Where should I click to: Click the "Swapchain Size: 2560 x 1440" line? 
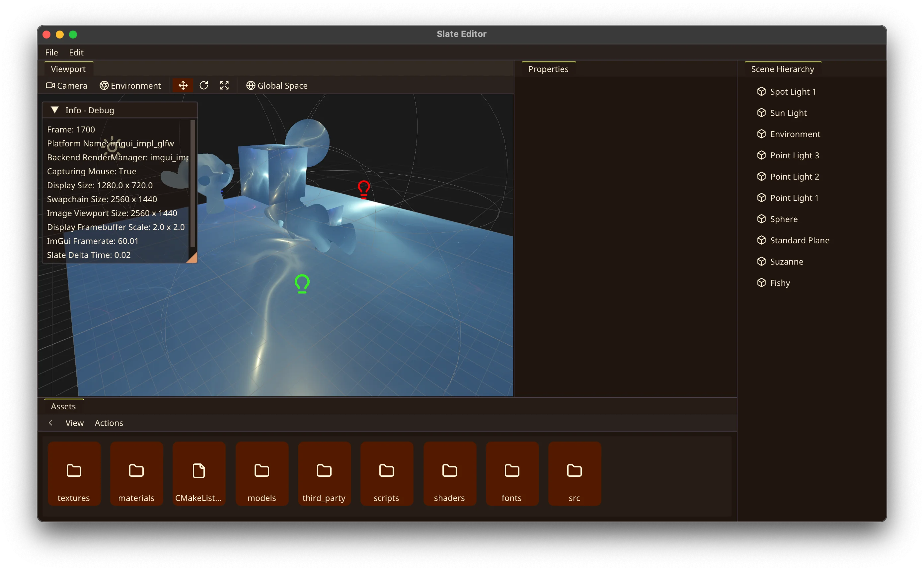pos(102,199)
